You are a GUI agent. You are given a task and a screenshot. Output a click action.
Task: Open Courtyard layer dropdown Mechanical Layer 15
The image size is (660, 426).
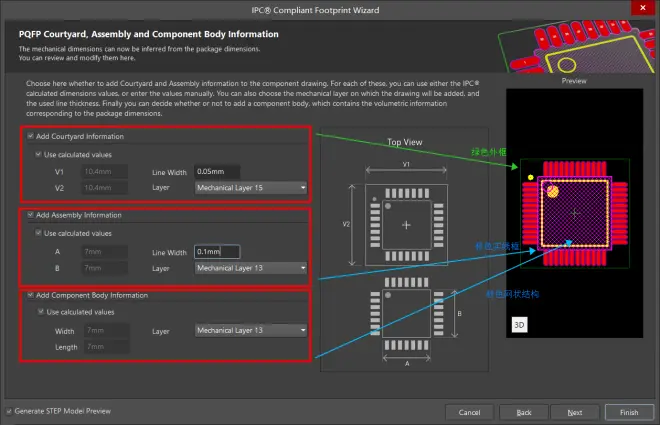pos(250,188)
